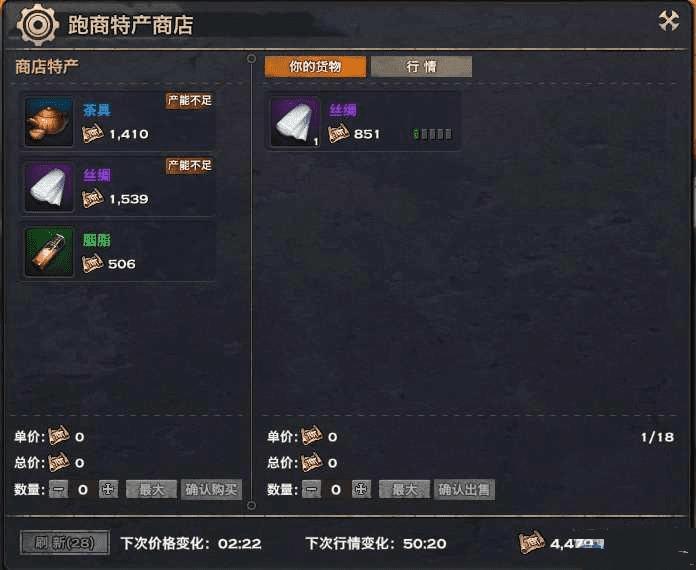Click the 刷新(28) refresh button

click(65, 542)
